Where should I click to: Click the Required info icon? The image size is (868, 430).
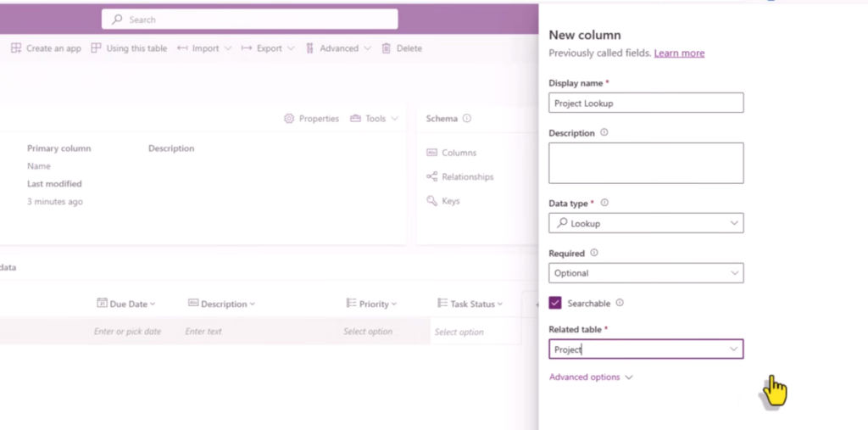594,253
